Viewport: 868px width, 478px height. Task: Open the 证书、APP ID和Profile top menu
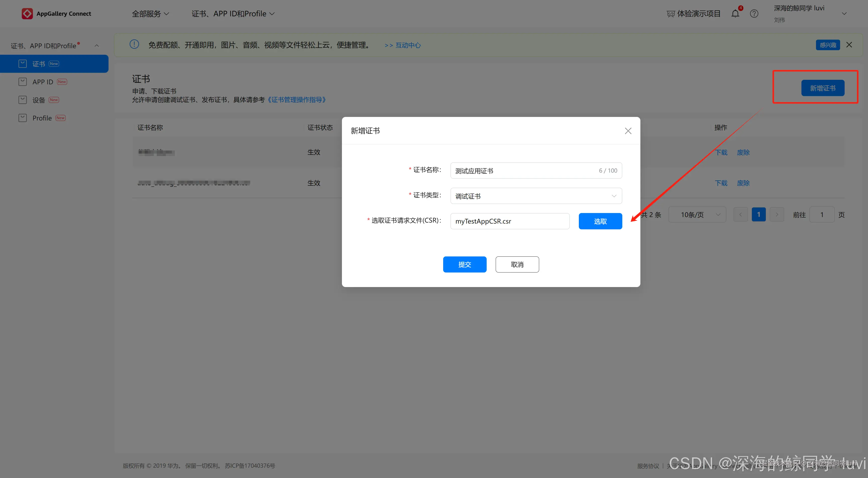[233, 14]
